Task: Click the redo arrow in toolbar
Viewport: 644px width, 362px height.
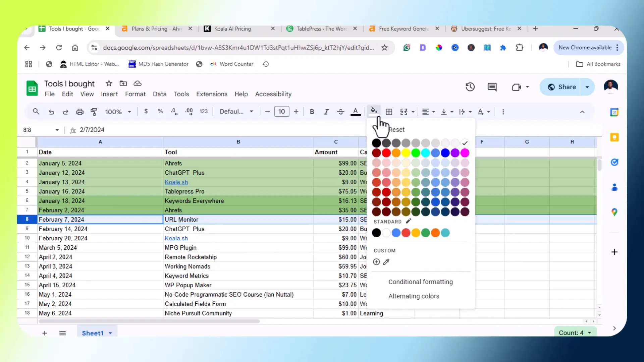Action: 65,112
